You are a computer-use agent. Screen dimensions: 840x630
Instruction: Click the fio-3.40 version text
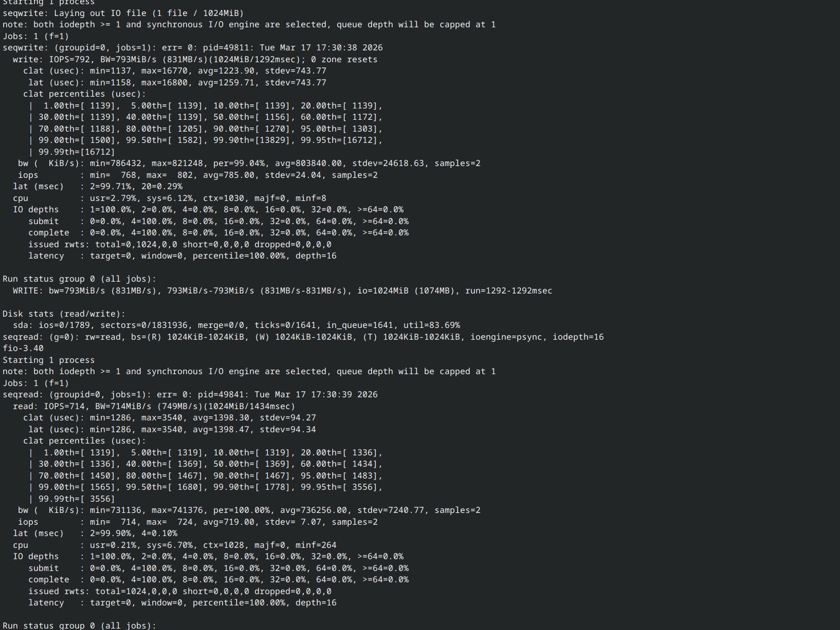coord(23,348)
